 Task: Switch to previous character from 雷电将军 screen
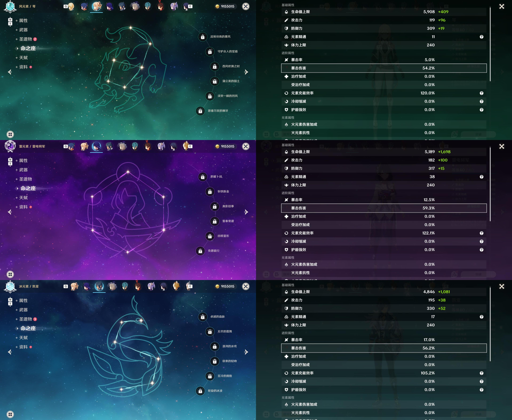pyautogui.click(x=10, y=212)
